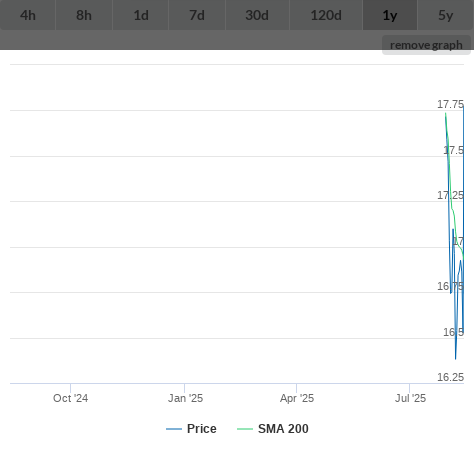Switch to the 8h time range
The width and height of the screenshot is (474, 455).
(x=84, y=15)
